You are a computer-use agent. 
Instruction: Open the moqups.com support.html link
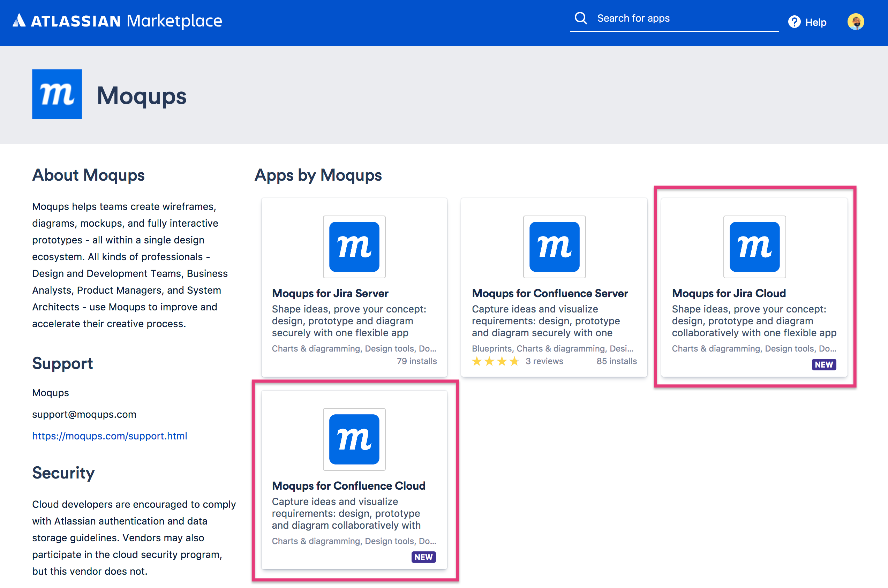coord(110,436)
